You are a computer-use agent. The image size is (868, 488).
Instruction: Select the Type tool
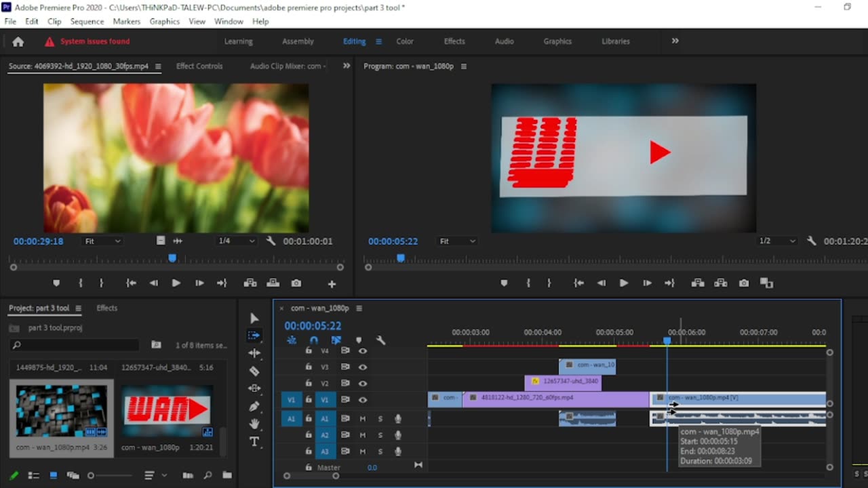(254, 441)
